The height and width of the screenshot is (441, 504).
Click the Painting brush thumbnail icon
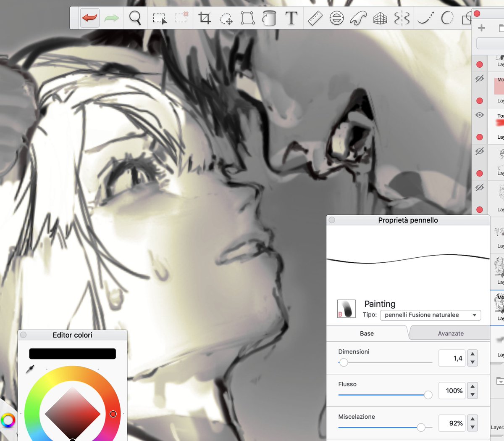coord(346,309)
